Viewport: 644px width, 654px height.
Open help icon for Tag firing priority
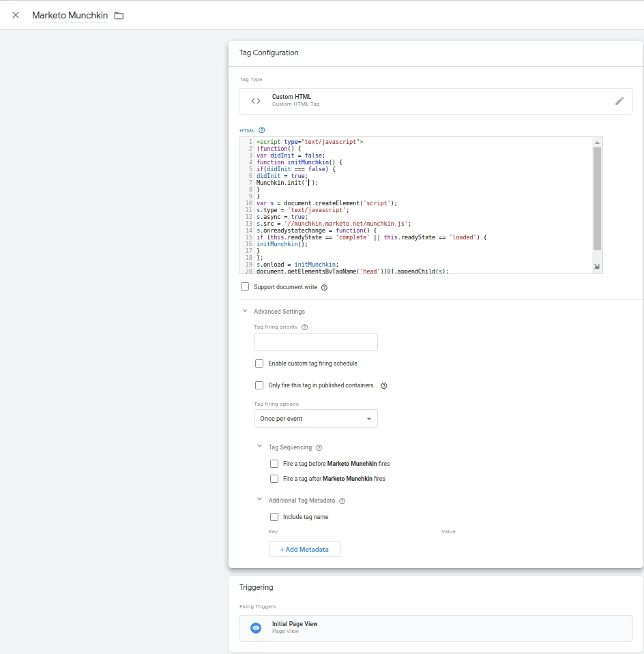pyautogui.click(x=305, y=327)
